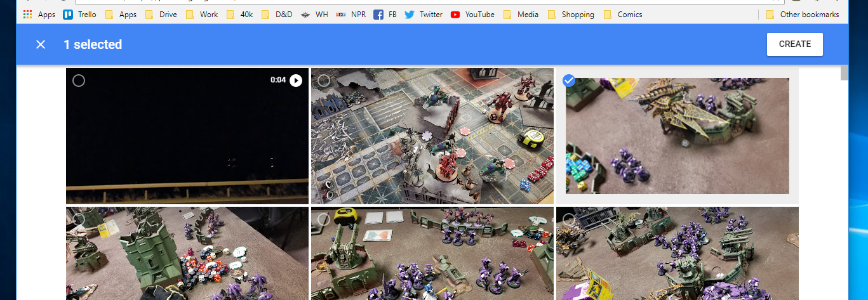Open the YouTube bookmark
The height and width of the screenshot is (300, 868).
(472, 15)
